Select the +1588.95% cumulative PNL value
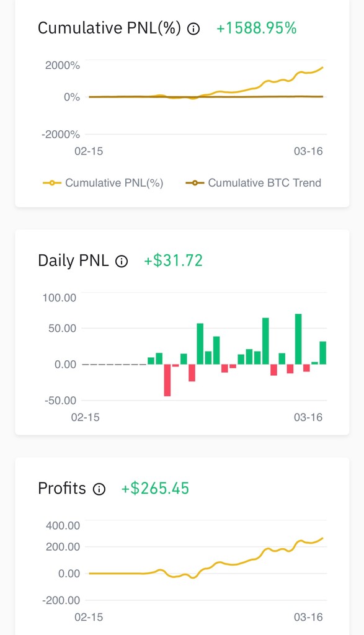 coord(256,29)
